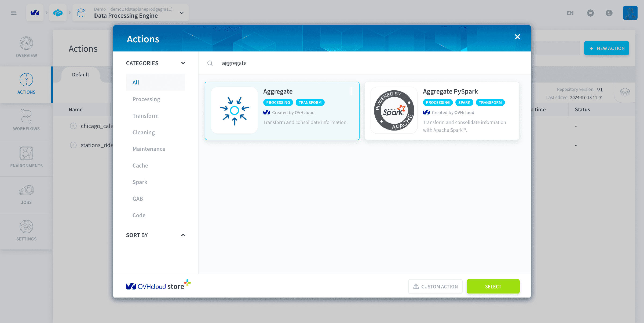Open the chicago_cale action row
The height and width of the screenshot is (323, 644).
(97, 126)
